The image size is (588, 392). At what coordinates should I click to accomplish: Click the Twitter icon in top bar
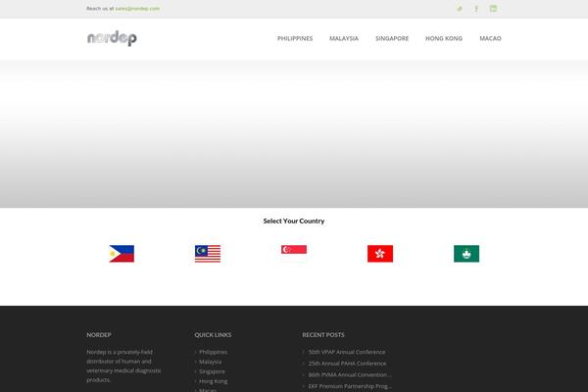460,8
